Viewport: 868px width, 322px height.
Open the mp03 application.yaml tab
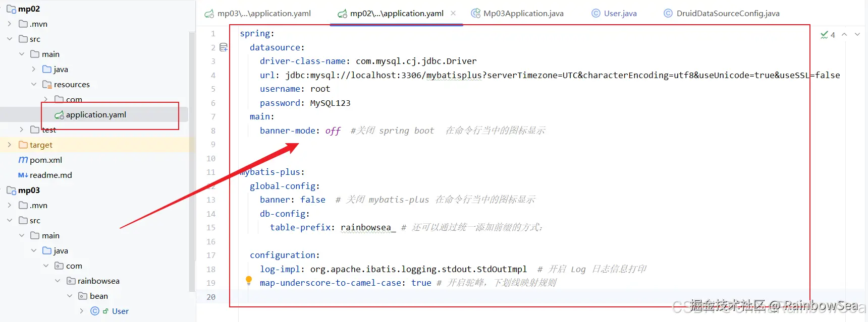point(257,14)
